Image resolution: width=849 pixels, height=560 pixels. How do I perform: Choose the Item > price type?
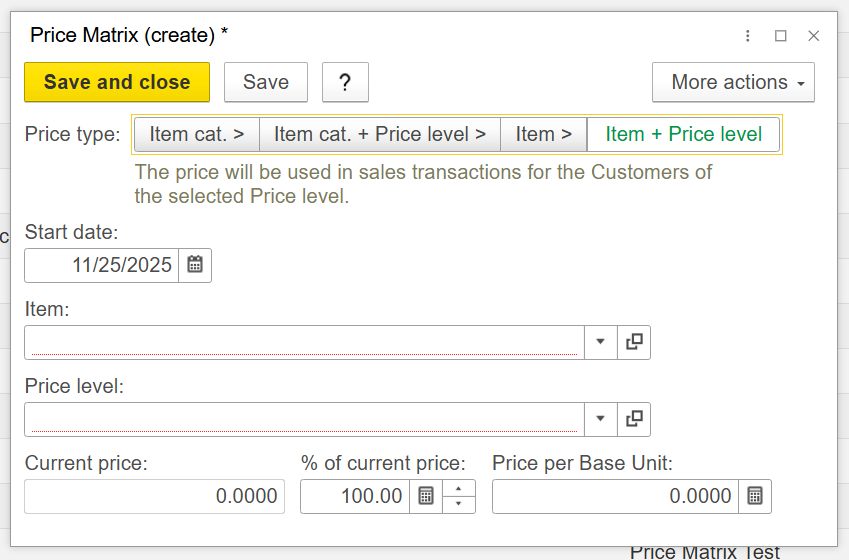click(x=544, y=134)
